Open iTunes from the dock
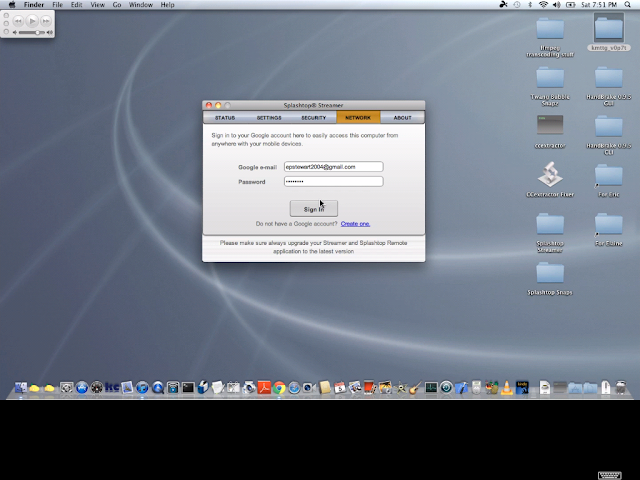The image size is (640, 480). coord(142,387)
